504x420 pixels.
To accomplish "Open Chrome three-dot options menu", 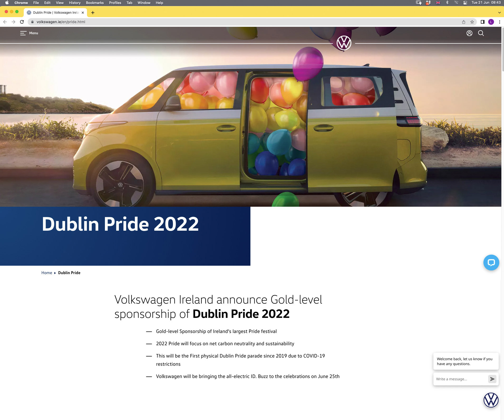I will pyautogui.click(x=500, y=22).
